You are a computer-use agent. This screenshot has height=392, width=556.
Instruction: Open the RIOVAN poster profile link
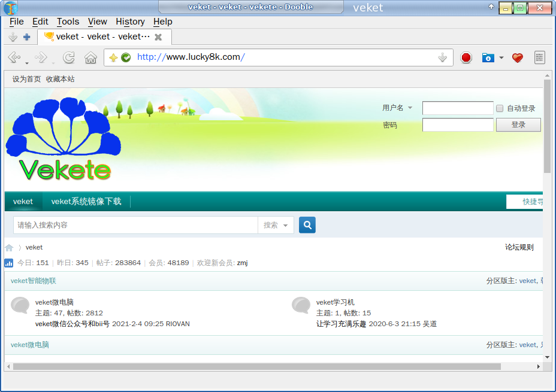tap(178, 324)
